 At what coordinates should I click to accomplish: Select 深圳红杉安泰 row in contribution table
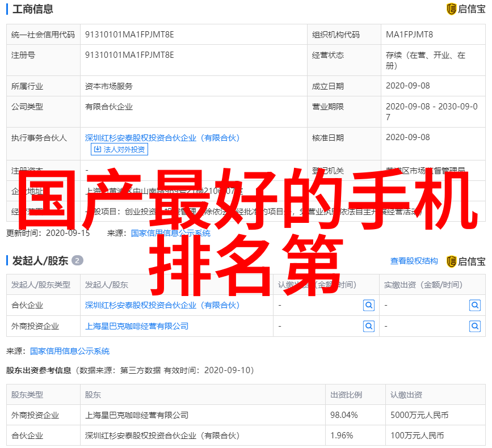click(246, 436)
